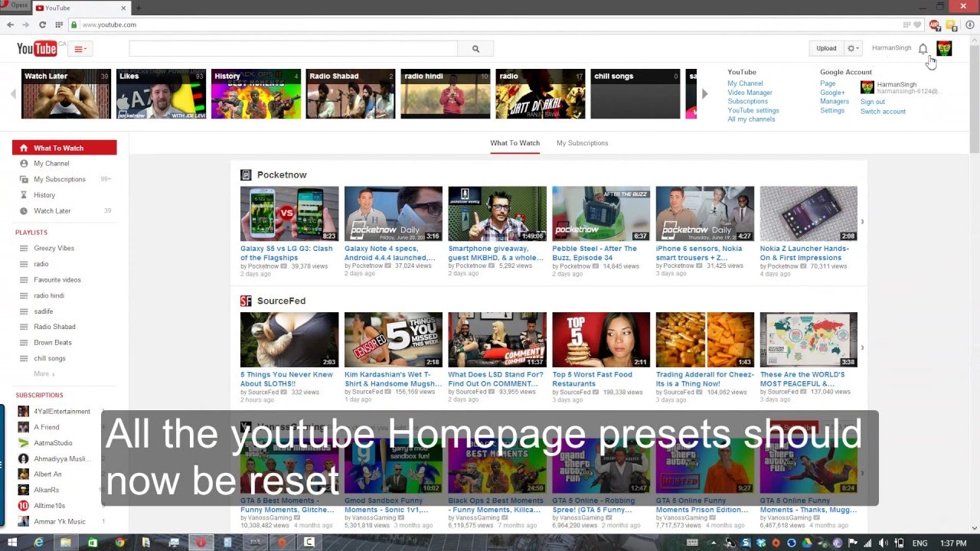Switch to the My Subscriptions tab
Screen dimensions: 980x551
point(582,143)
